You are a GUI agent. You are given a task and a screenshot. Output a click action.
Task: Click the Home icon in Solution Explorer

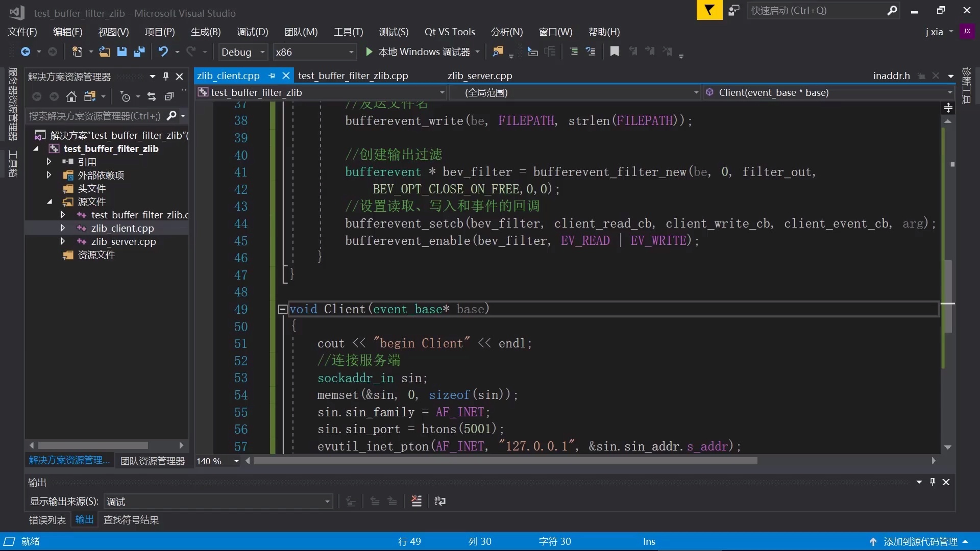point(71,96)
